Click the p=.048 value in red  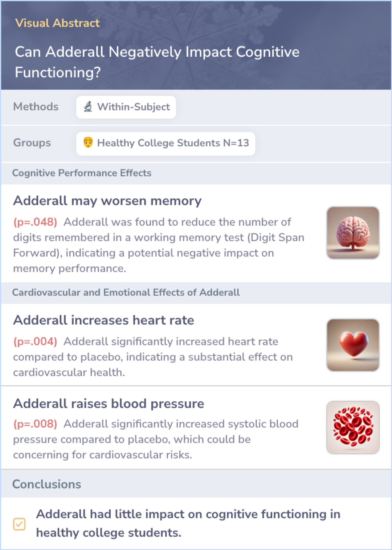(x=35, y=222)
